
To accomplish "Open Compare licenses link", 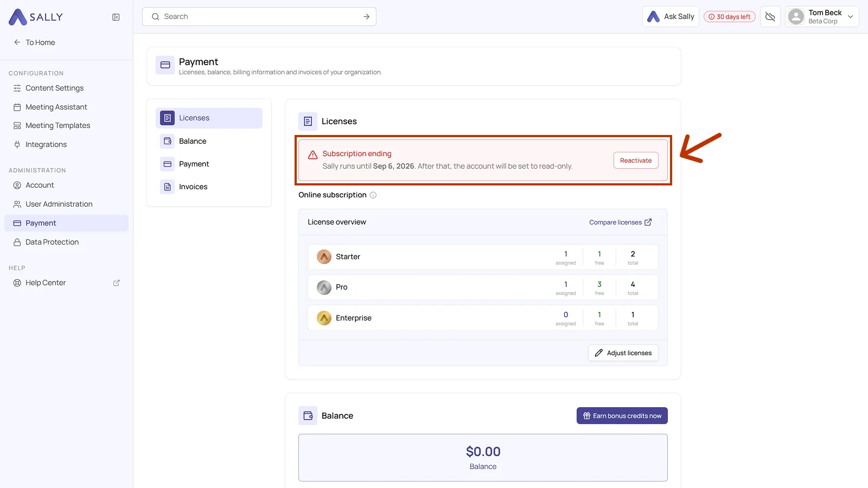I will (x=620, y=222).
